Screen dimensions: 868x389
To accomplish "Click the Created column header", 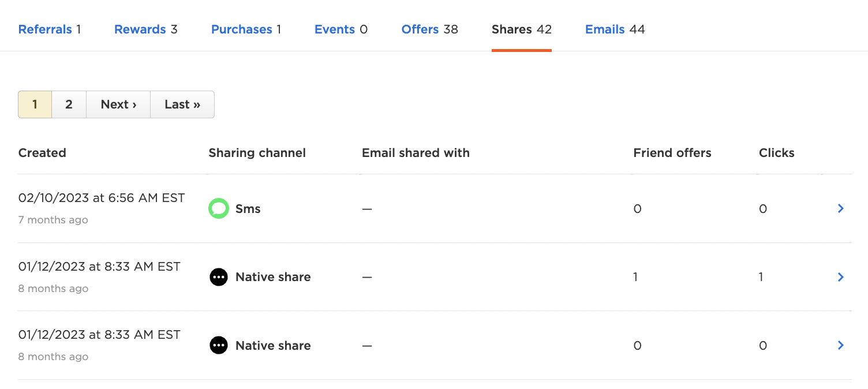I will click(x=42, y=152).
